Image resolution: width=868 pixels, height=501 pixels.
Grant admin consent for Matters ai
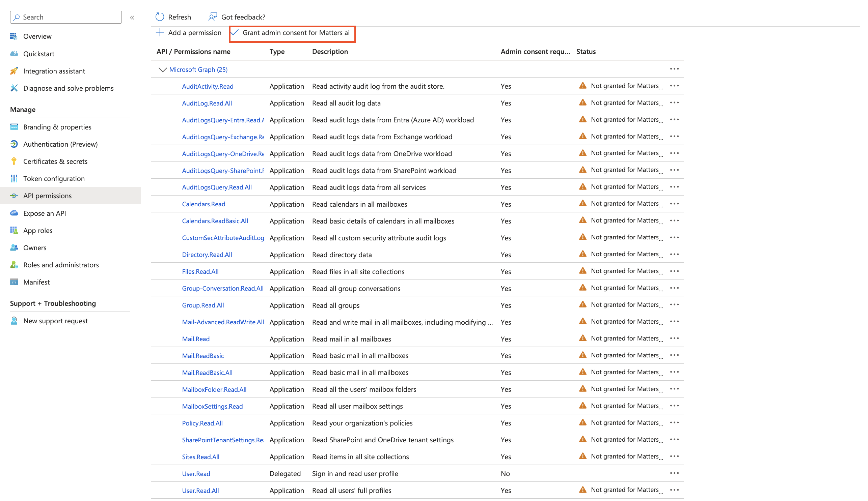tap(292, 33)
